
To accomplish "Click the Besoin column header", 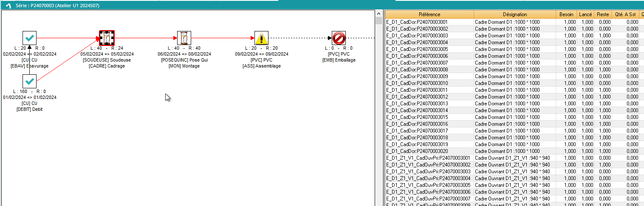I will pos(566,14).
